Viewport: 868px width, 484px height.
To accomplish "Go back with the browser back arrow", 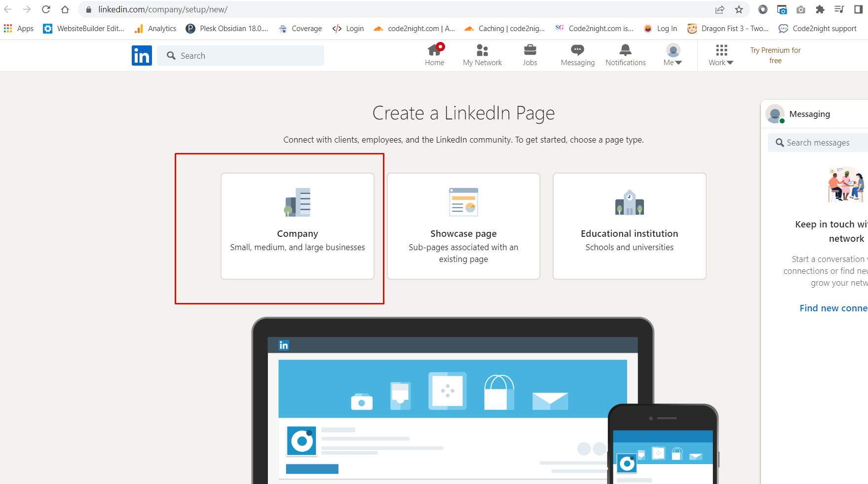I will [8, 9].
